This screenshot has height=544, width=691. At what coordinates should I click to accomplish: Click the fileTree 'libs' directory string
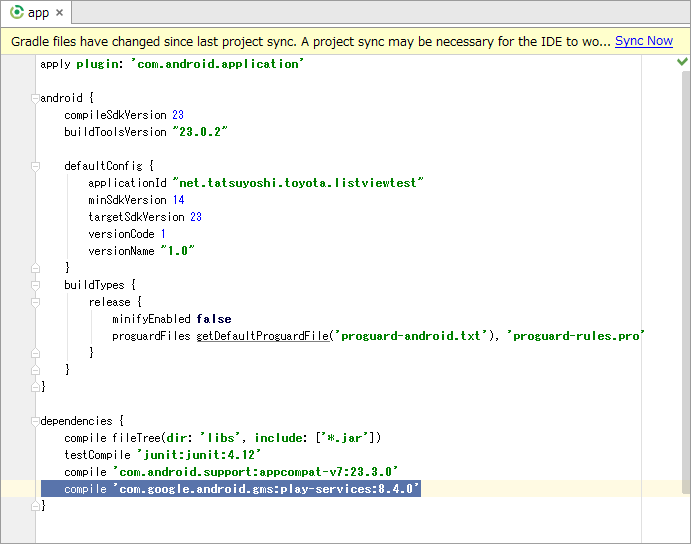point(220,438)
